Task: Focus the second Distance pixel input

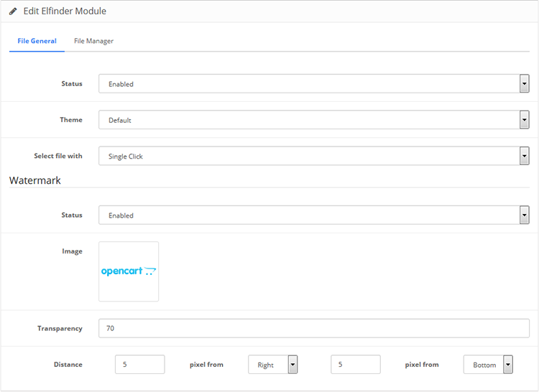Action: click(356, 365)
